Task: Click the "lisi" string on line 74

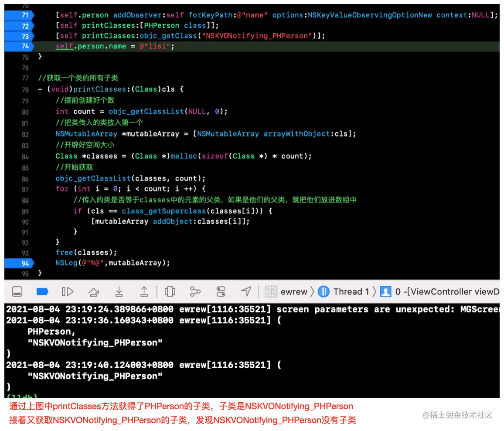Action: 155,46
